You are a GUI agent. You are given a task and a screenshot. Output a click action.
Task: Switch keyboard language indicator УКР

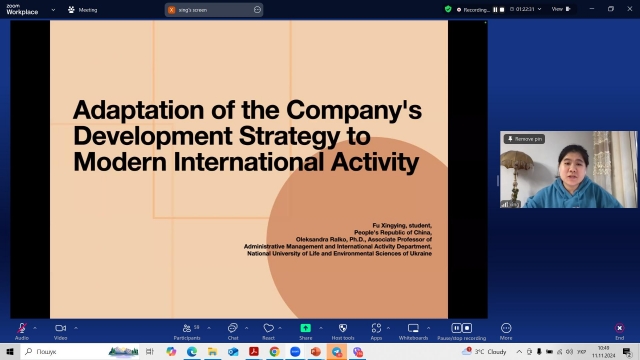tap(582, 351)
